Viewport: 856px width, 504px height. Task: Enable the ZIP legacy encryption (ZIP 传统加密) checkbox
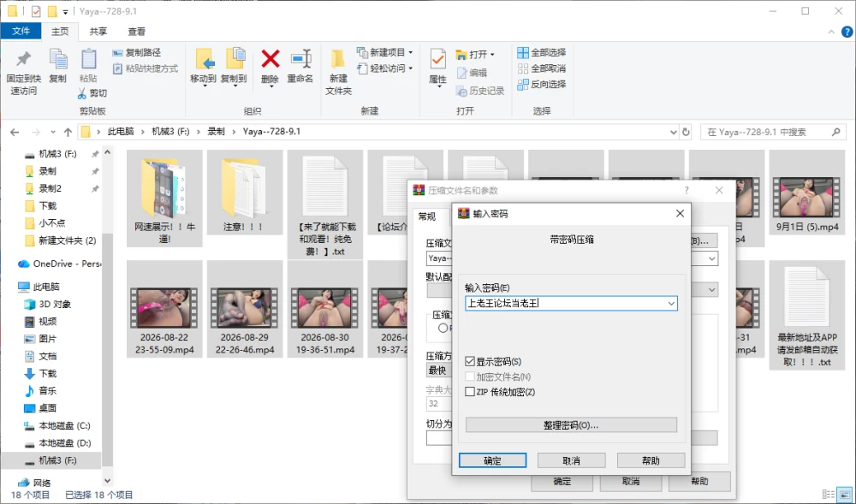point(469,392)
